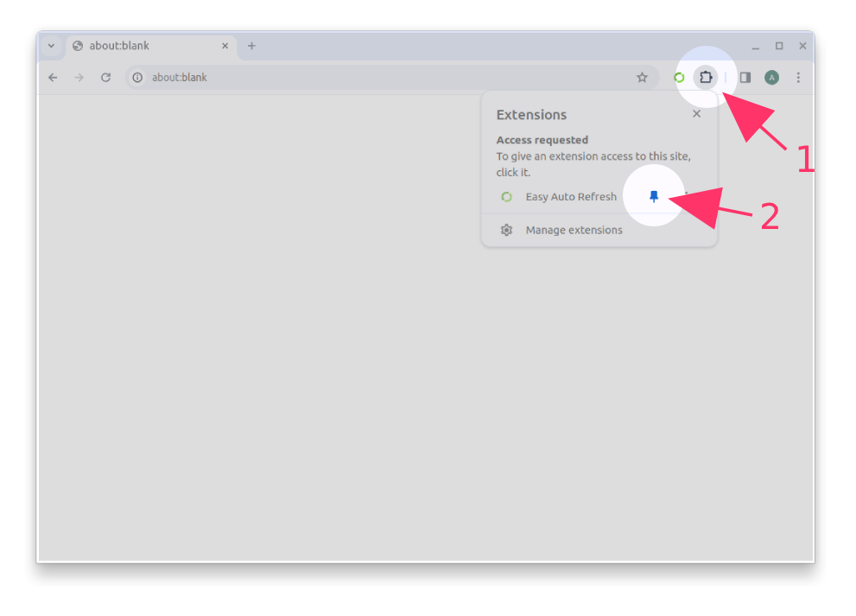The width and height of the screenshot is (856, 616).
Task: Open the profile avatar button
Action: click(771, 78)
